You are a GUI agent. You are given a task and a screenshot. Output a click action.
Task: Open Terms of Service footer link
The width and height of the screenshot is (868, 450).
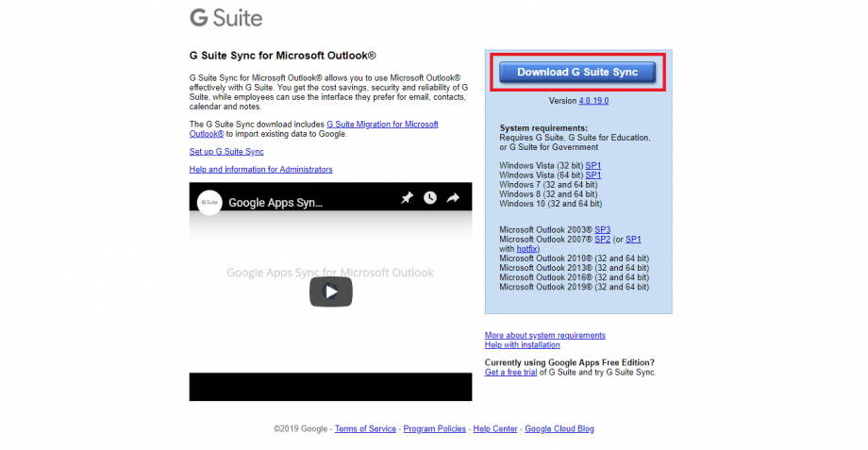(x=365, y=429)
